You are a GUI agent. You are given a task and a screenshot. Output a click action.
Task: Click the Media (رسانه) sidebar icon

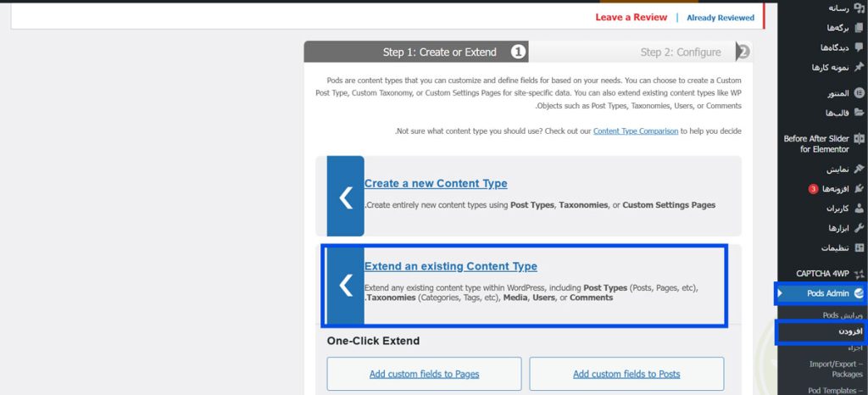coord(859,8)
